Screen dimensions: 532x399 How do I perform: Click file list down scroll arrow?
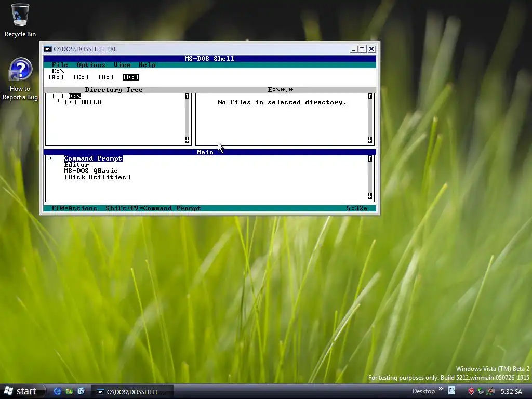(370, 139)
